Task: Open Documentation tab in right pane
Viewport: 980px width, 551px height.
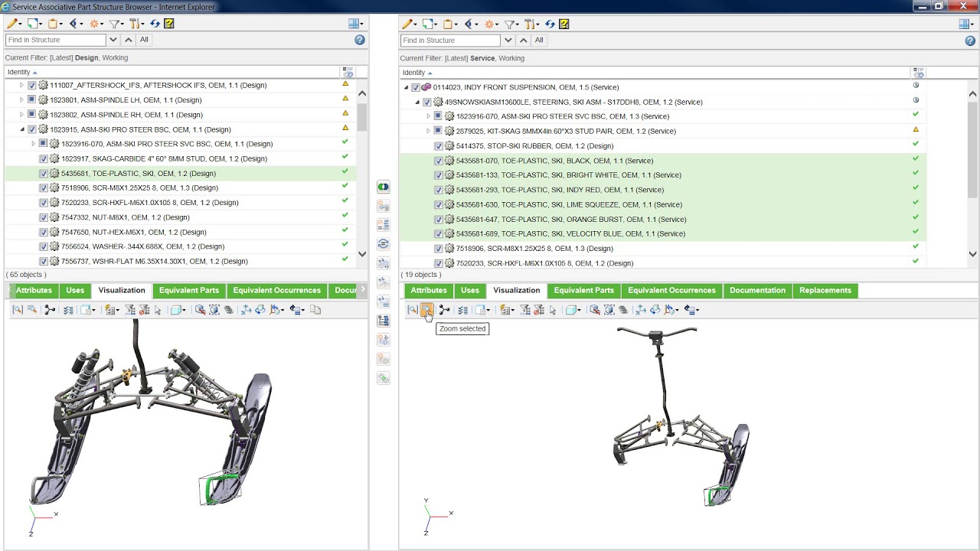Action: tap(757, 291)
